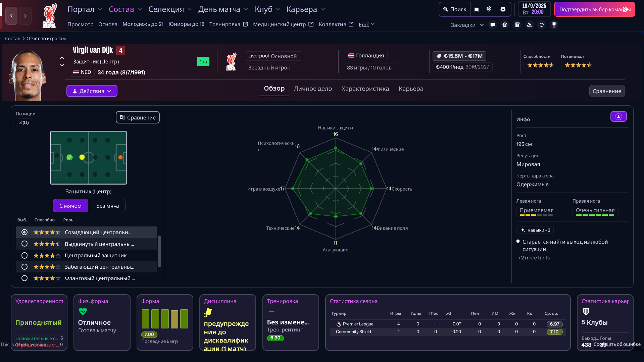Open the exclamation card shortcut icon
Viewport: 644px width, 362px height.
pos(517,25)
